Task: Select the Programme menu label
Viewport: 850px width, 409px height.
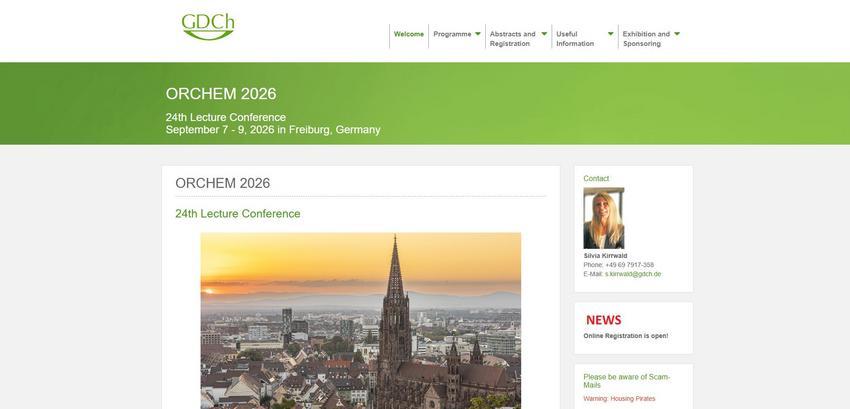Action: tap(452, 34)
